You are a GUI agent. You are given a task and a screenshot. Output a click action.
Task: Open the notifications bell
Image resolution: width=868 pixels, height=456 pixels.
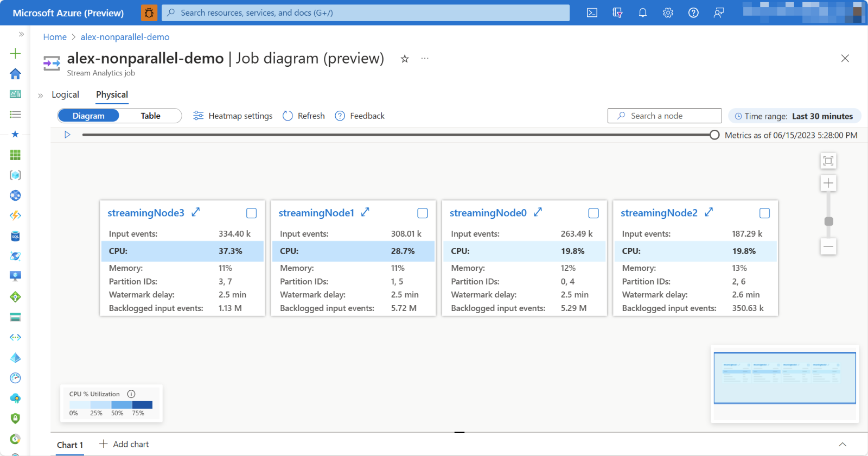(x=642, y=12)
